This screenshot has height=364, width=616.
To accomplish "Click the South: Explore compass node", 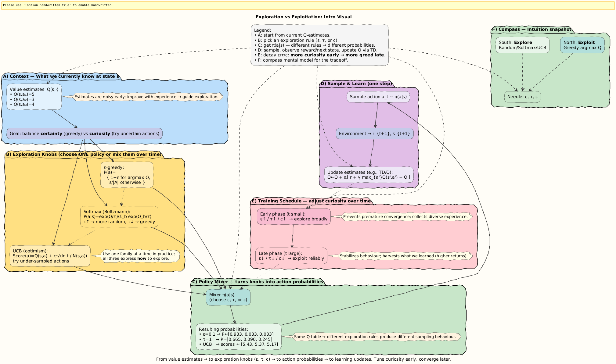I will click(522, 45).
